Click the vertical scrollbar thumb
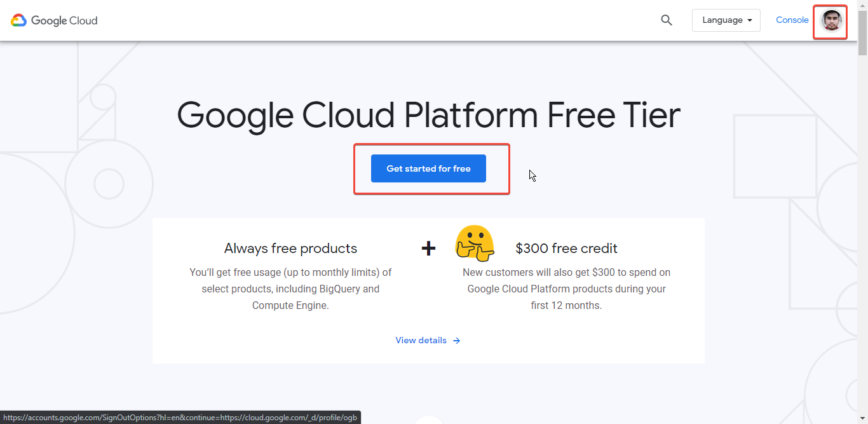Image resolution: width=868 pixels, height=424 pixels. coord(862,29)
